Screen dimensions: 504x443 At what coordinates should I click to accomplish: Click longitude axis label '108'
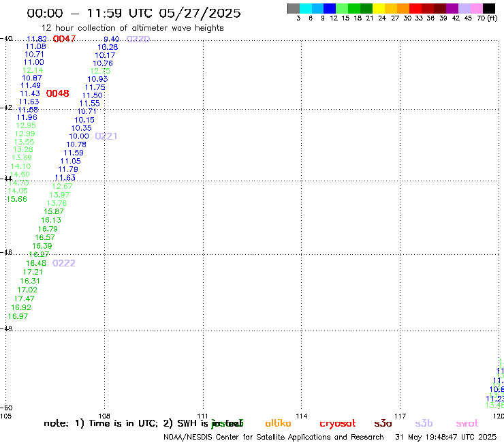(x=104, y=416)
